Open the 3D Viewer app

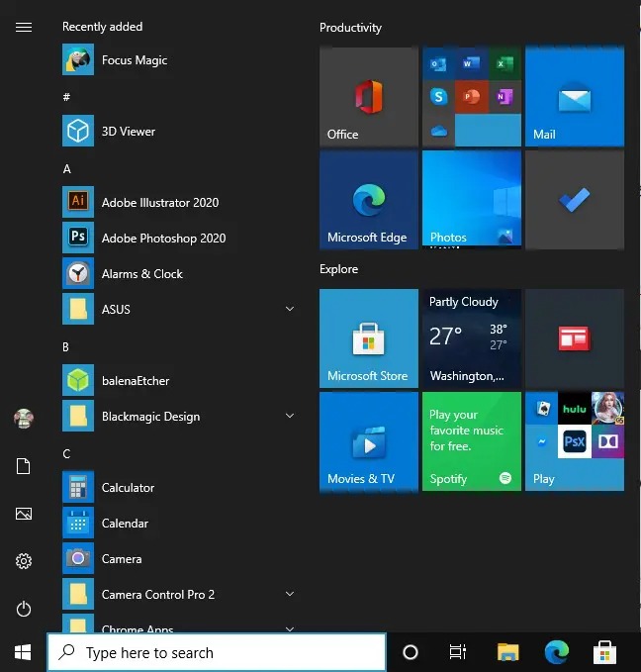tap(128, 132)
